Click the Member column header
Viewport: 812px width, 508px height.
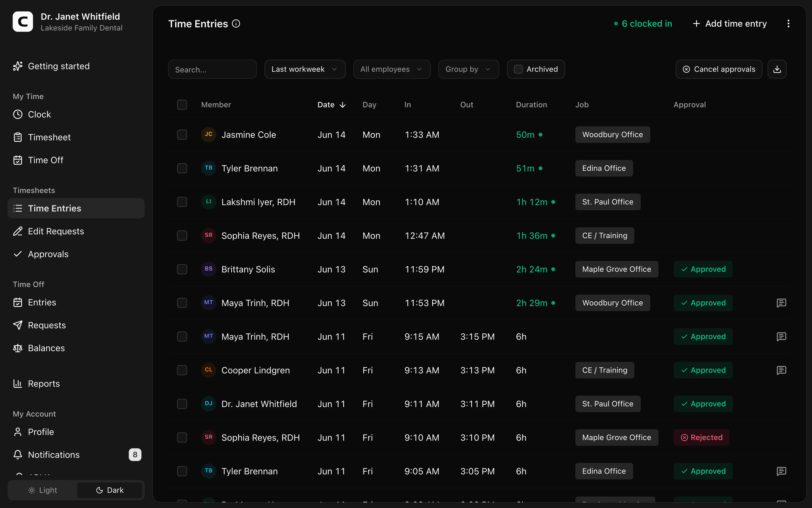click(x=216, y=105)
